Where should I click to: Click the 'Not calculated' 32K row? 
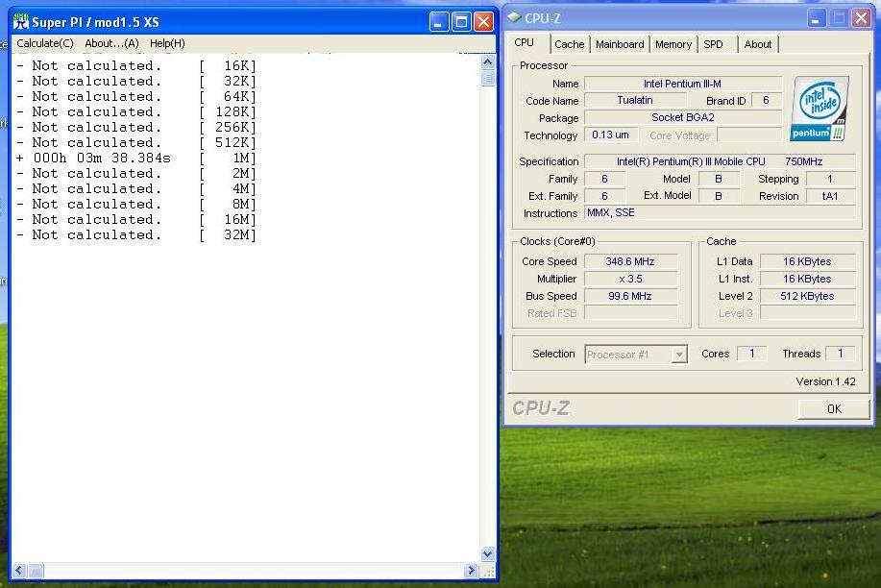tap(136, 82)
